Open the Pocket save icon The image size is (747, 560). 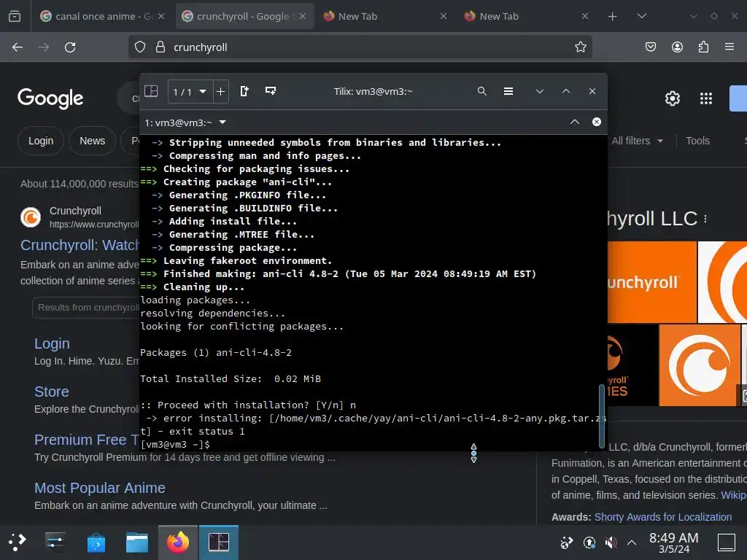(651, 47)
